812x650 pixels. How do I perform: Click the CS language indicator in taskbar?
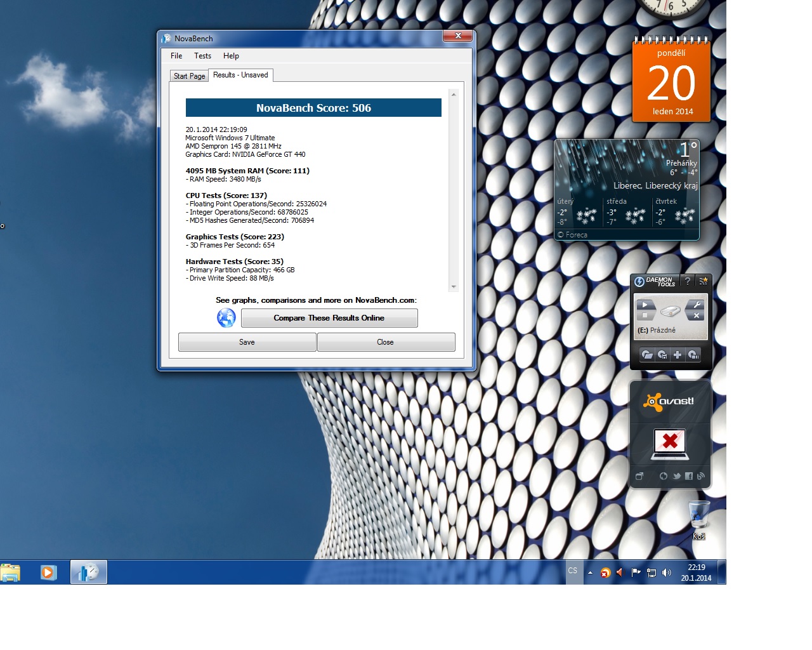573,571
